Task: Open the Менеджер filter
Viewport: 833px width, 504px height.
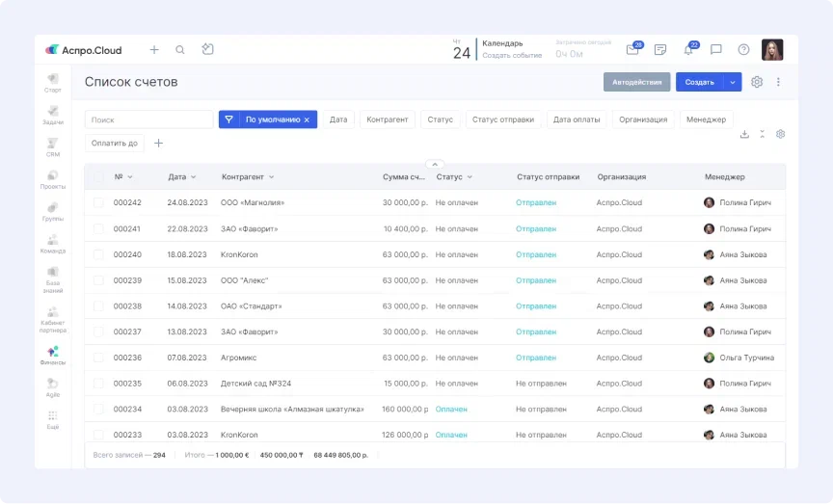Action: click(x=706, y=119)
